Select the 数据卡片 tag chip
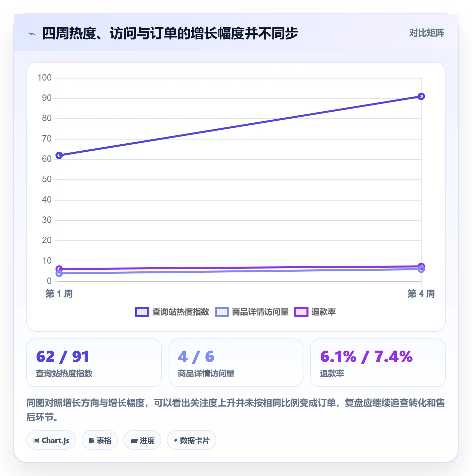Image resolution: width=472 pixels, height=476 pixels. pos(191,440)
